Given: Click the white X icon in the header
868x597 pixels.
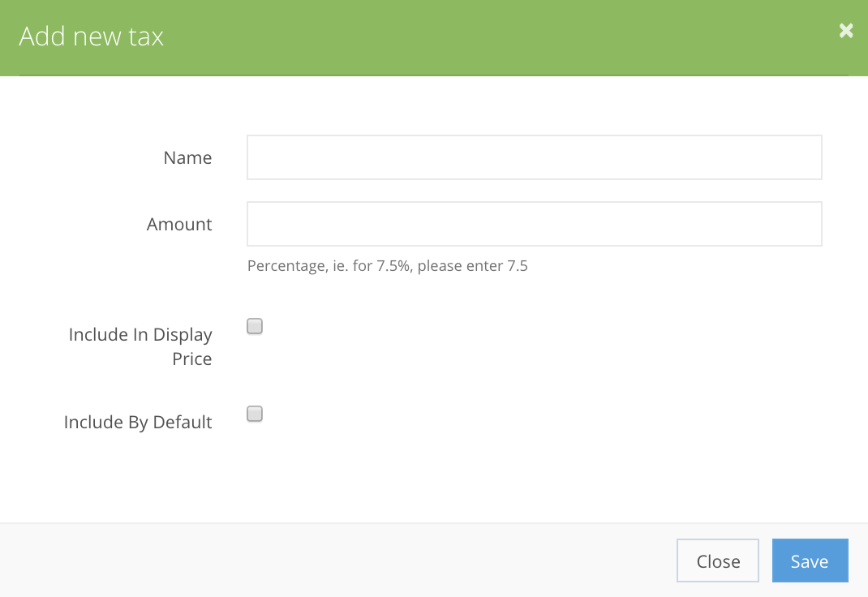Looking at the screenshot, I should coord(846,31).
